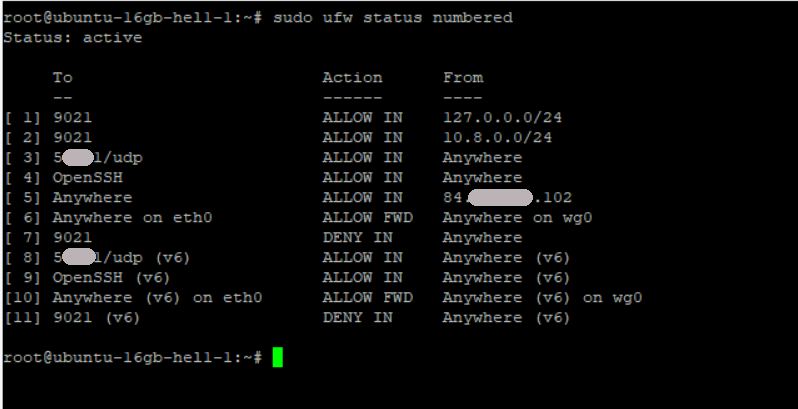798x409 pixels.
Task: Click 'DENY IN' action in rule 7
Action: (x=357, y=237)
